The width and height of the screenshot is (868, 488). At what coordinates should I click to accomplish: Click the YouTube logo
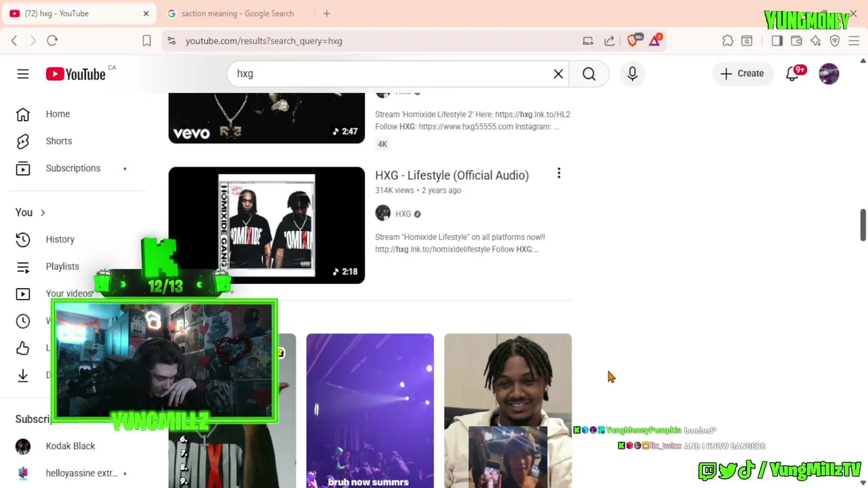point(75,74)
